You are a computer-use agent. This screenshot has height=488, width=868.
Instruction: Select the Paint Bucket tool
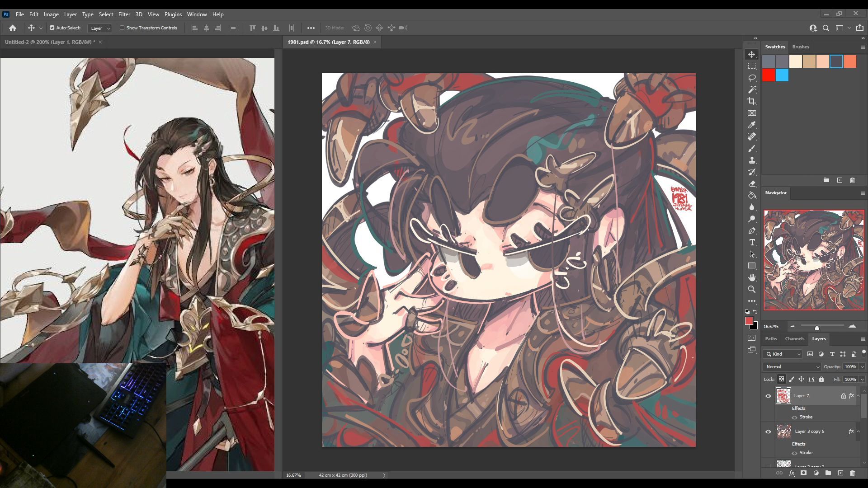click(x=752, y=195)
